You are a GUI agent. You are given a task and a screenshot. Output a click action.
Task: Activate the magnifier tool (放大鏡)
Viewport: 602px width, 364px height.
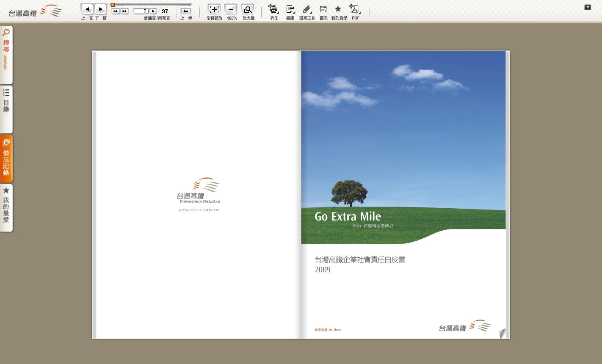[x=248, y=9]
